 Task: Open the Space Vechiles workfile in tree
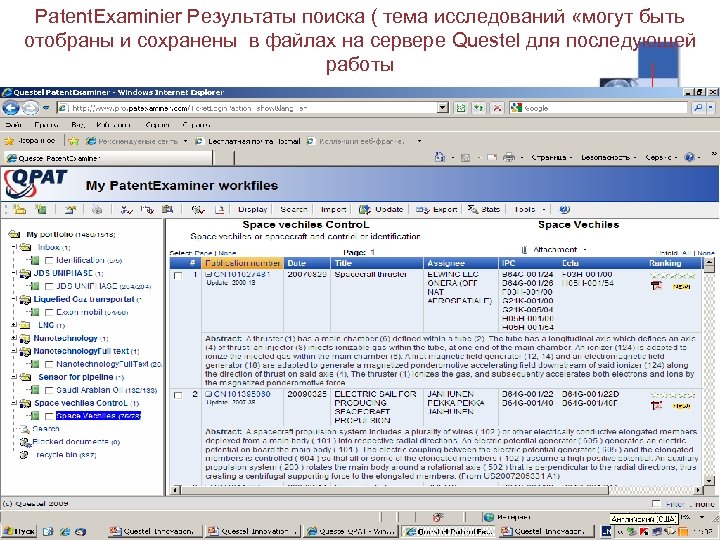point(98,416)
